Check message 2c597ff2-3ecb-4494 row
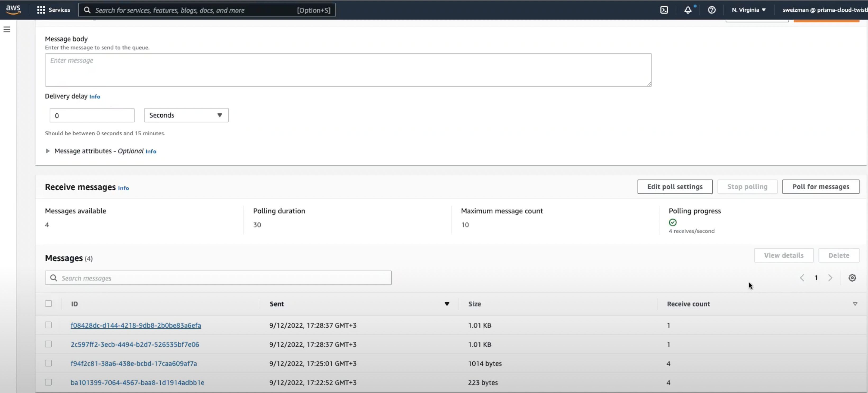Screen dimensions: 868x393 coord(48,344)
